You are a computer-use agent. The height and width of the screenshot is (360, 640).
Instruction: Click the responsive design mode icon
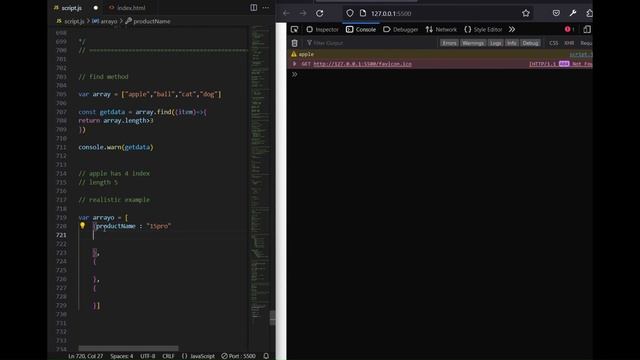(587, 29)
